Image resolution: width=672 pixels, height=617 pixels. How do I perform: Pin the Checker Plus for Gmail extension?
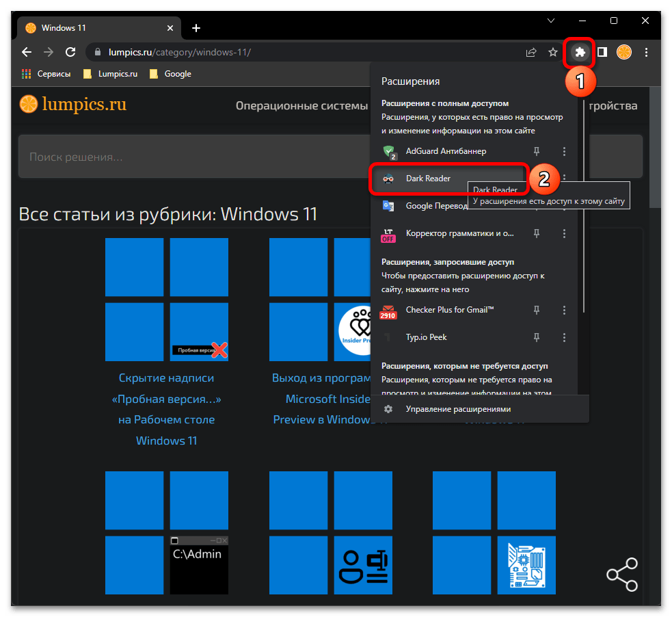tap(536, 310)
